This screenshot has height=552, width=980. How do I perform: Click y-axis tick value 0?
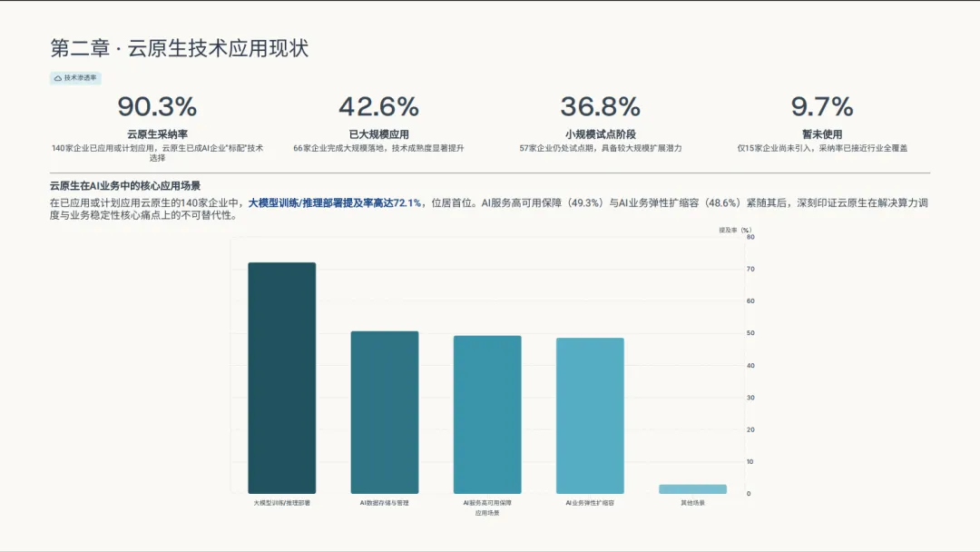point(749,494)
